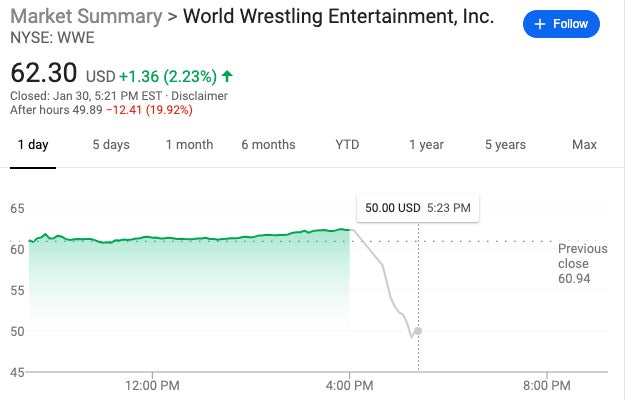The image size is (628, 400).
Task: Click the 4:00 PM axis label
Action: pyautogui.click(x=350, y=385)
